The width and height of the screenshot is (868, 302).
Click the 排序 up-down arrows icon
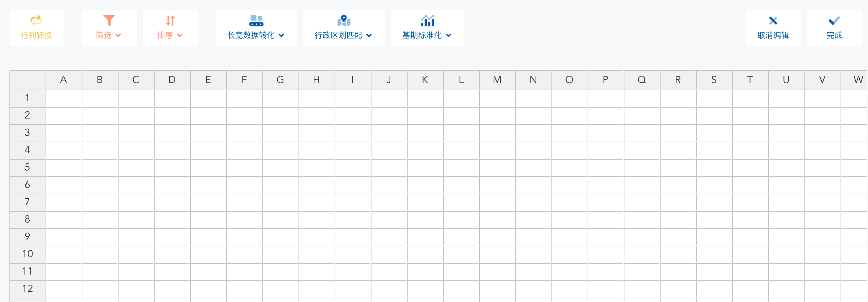(170, 21)
